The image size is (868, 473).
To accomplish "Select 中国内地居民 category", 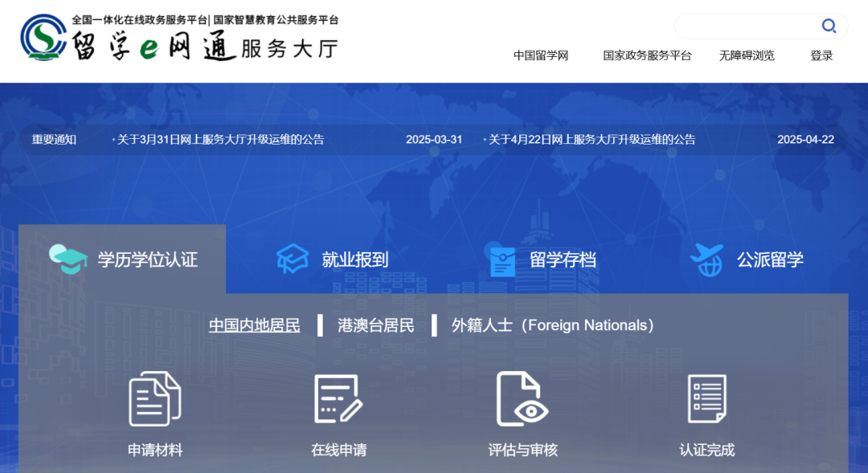I will tap(255, 325).
